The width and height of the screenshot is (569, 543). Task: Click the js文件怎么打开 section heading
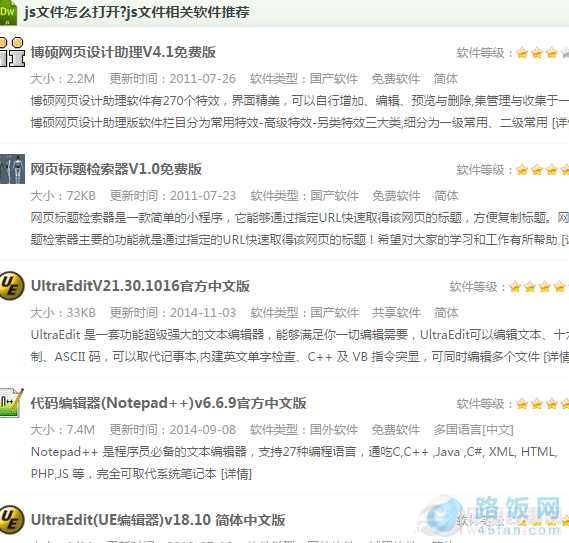point(136,12)
